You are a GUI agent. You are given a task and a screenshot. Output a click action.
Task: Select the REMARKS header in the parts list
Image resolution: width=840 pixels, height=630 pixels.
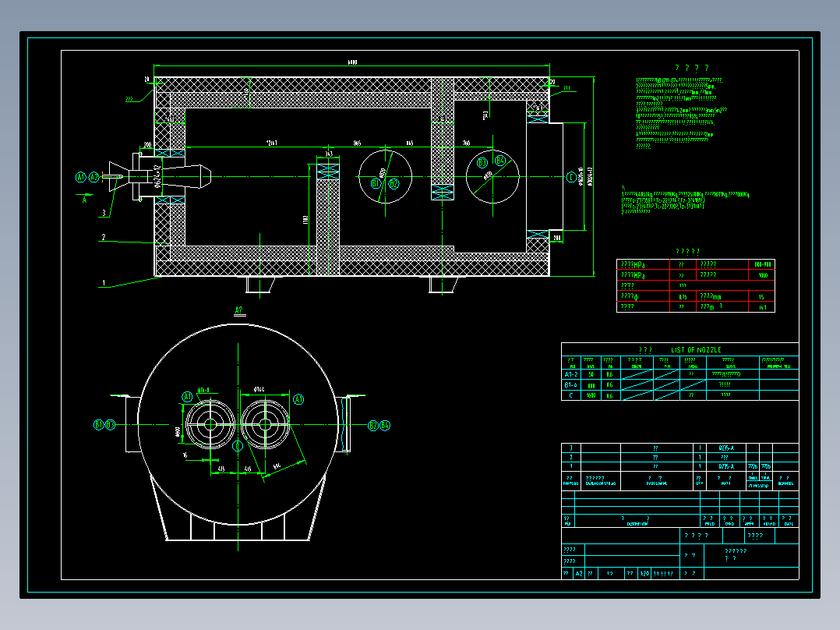pos(786,483)
